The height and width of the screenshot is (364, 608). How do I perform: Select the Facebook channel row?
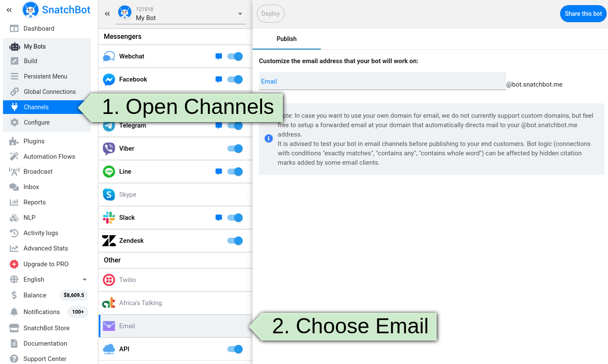click(x=175, y=79)
